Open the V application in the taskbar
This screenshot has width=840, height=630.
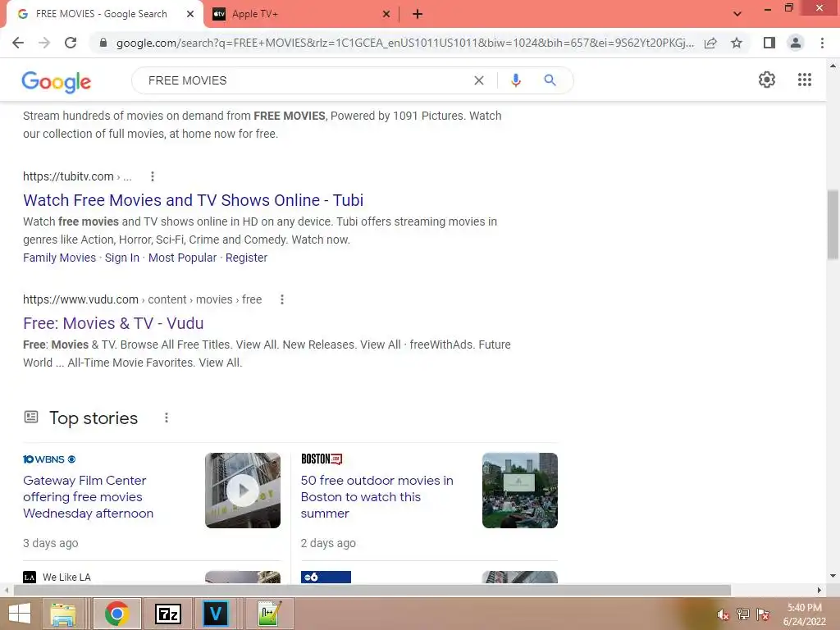click(216, 614)
